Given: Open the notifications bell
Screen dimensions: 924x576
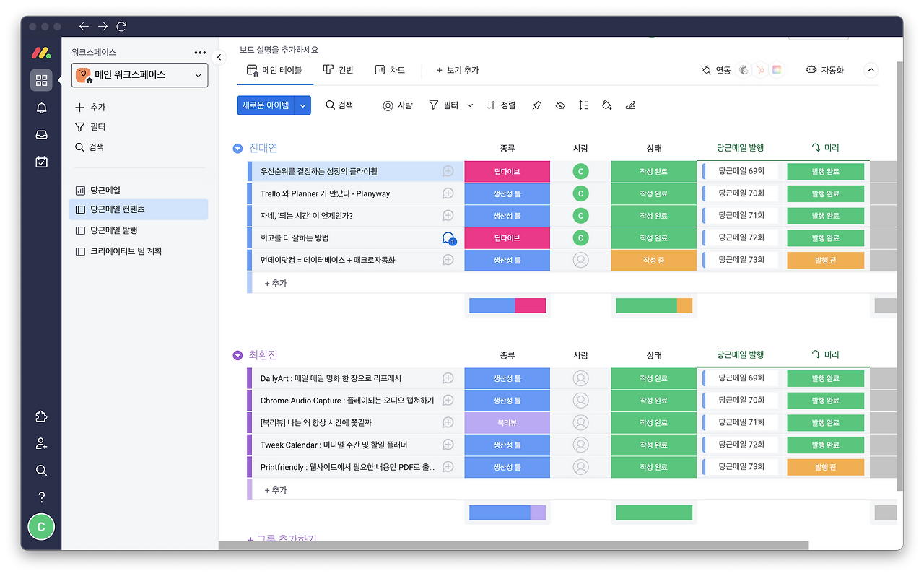Looking at the screenshot, I should tap(41, 108).
